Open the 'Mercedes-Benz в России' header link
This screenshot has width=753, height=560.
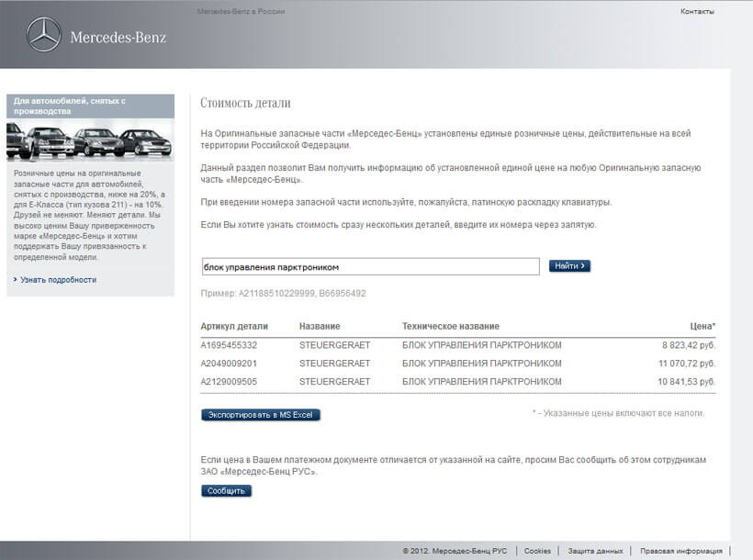click(x=241, y=11)
